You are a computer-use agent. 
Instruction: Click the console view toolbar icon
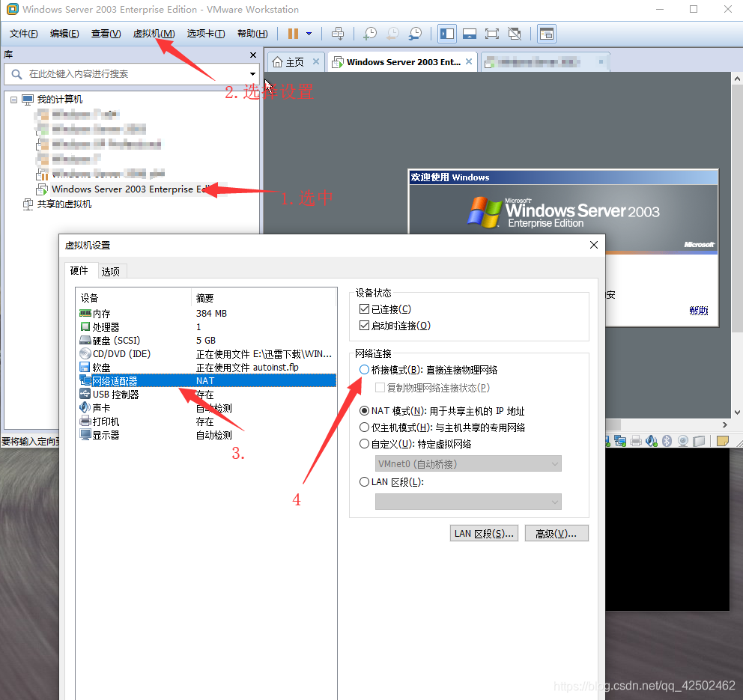pos(546,34)
